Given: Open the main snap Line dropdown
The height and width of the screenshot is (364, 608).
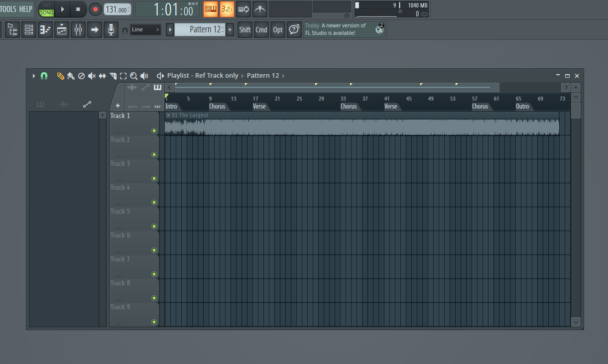Looking at the screenshot, I should coord(146,29).
